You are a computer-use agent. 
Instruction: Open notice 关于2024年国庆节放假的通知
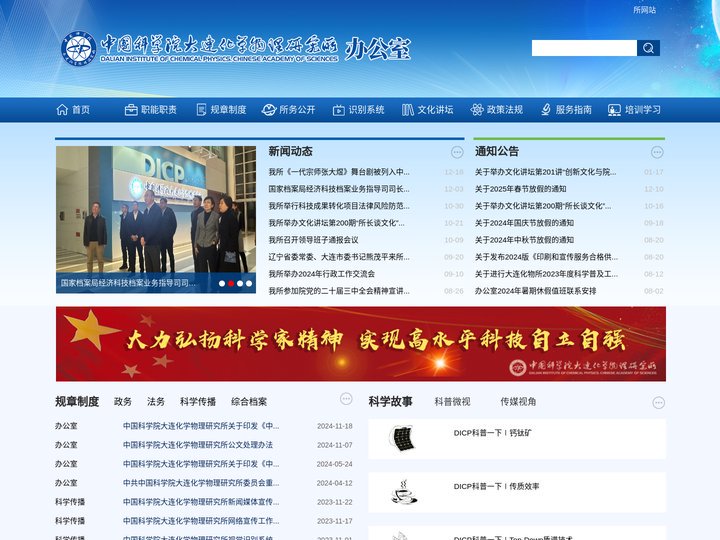coord(524,223)
